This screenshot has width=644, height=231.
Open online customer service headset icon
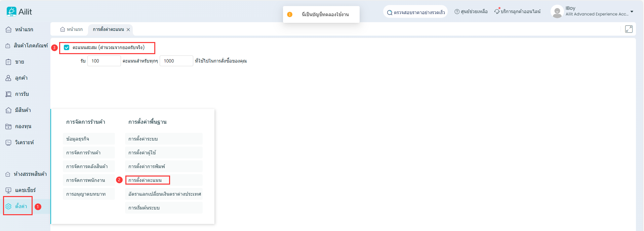pos(497,12)
